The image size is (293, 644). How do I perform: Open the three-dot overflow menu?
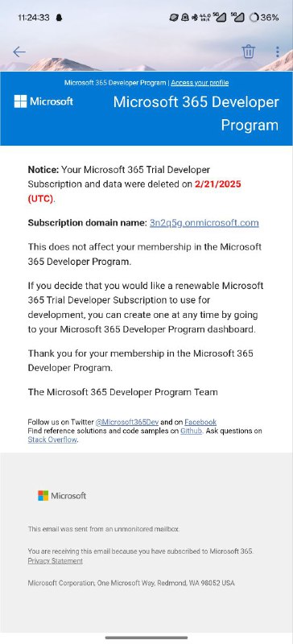[x=278, y=52]
